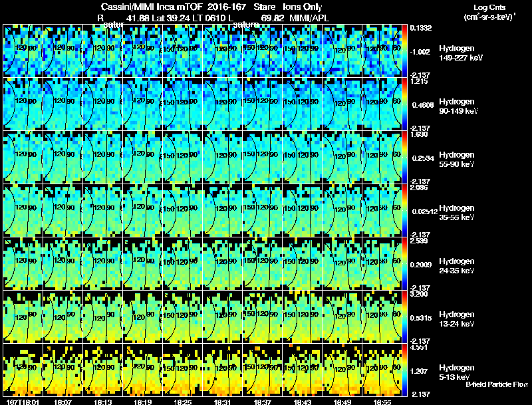Click the '167T18:01' time axis label

coord(23,402)
